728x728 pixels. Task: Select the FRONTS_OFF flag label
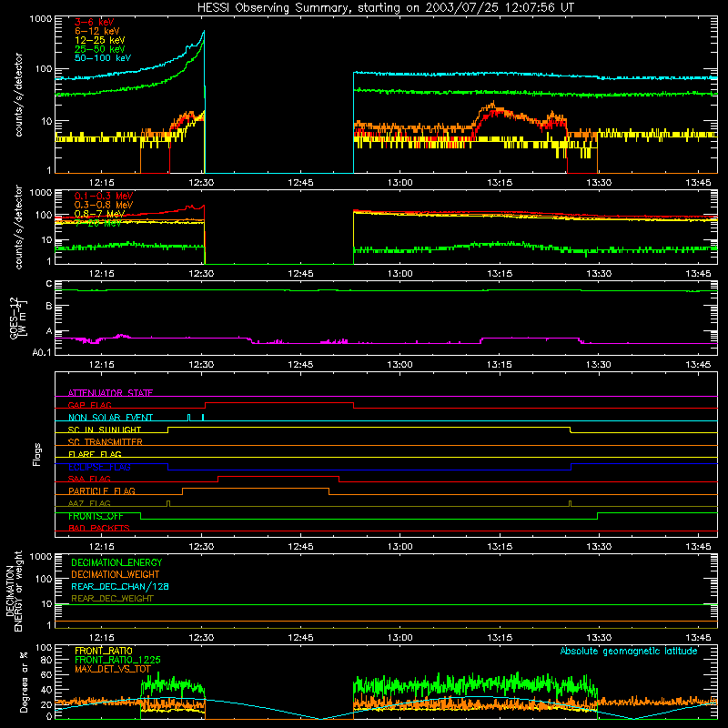[96, 516]
